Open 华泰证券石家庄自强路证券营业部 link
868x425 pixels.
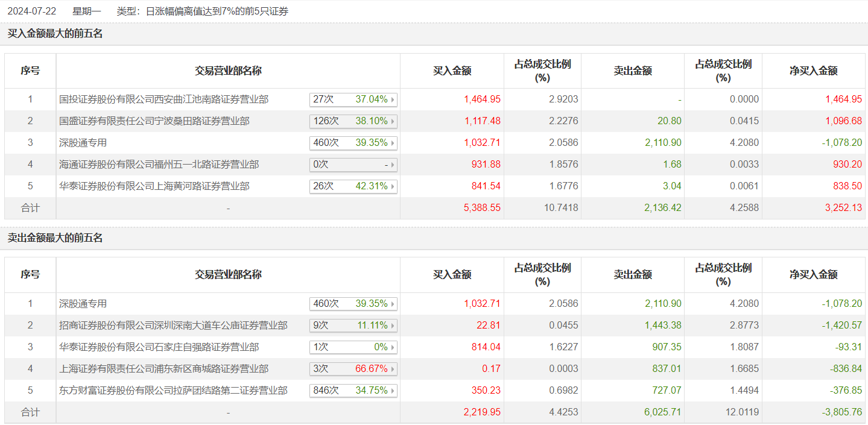point(159,347)
